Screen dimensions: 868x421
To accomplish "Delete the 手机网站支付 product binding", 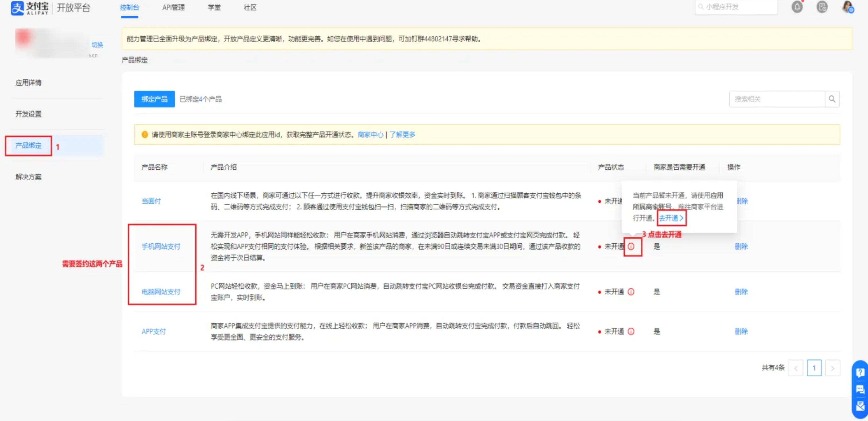I will pyautogui.click(x=741, y=246).
